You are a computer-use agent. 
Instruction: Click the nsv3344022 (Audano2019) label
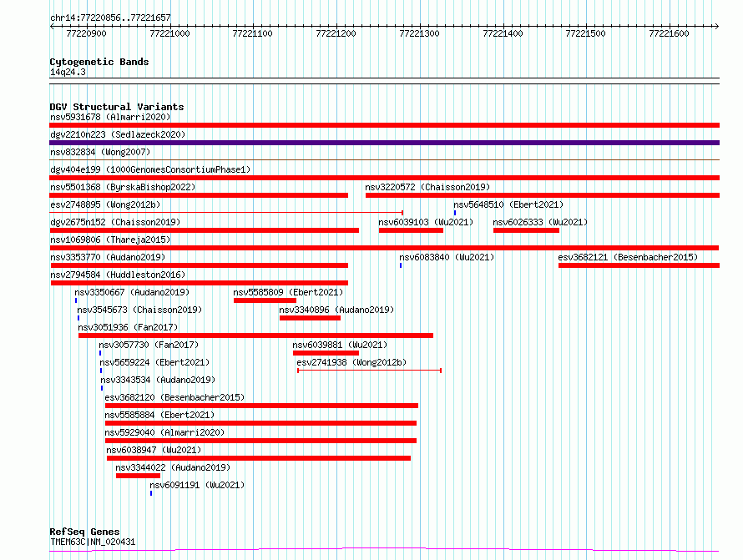click(x=173, y=467)
